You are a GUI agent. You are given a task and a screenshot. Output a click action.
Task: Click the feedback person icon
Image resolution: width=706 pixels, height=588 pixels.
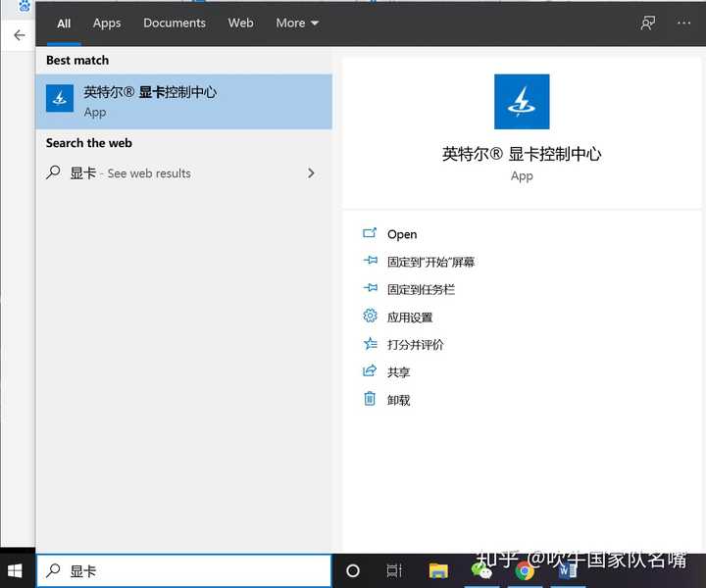pos(648,23)
